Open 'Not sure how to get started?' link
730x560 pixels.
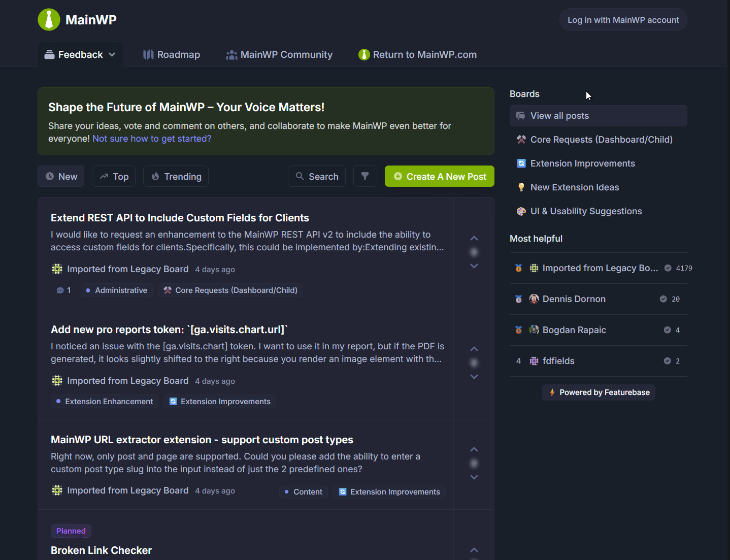152,139
